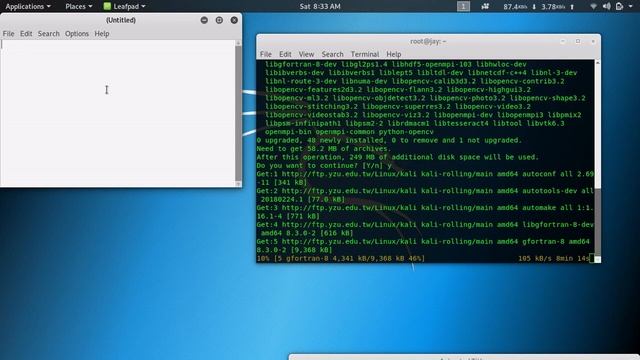The height and width of the screenshot is (360, 640).
Task: Open Search menu in Leafpad
Action: (x=49, y=33)
